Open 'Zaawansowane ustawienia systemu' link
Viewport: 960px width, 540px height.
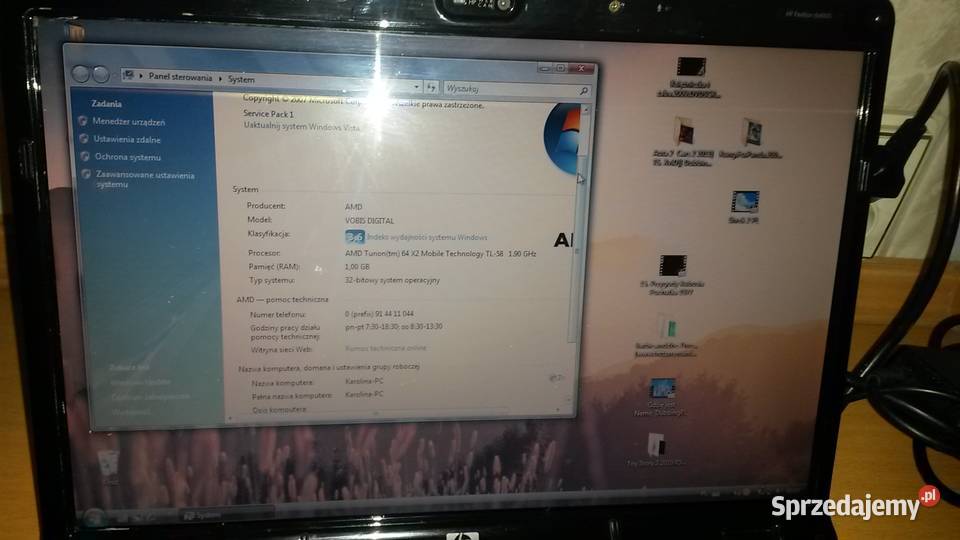[145, 179]
